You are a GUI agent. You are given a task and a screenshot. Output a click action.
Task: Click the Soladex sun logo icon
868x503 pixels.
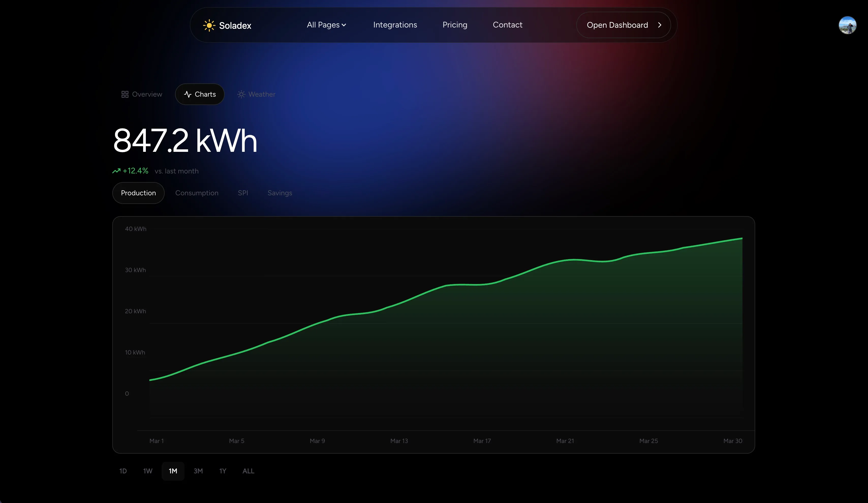click(209, 25)
